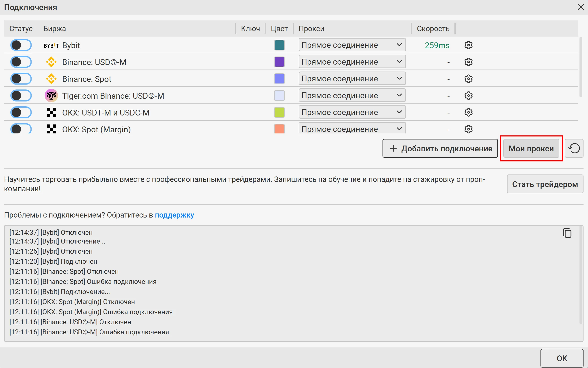
Task: Click the Добавить подключение button
Action: point(440,148)
